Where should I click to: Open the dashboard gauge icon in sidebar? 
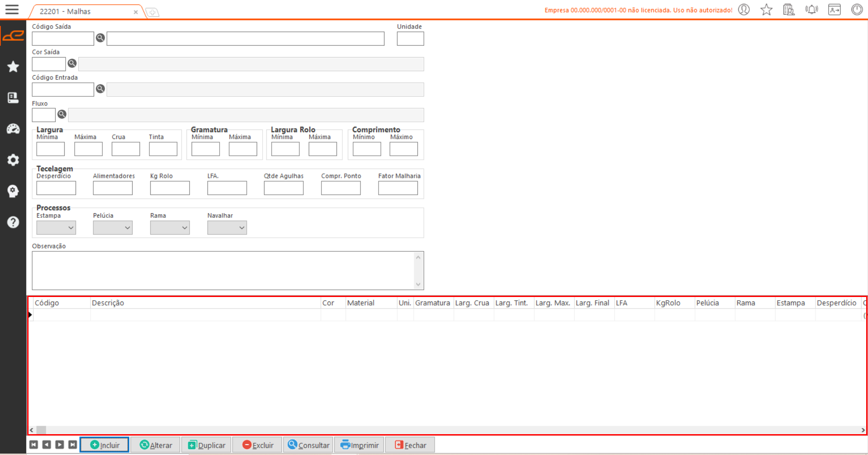point(13,129)
